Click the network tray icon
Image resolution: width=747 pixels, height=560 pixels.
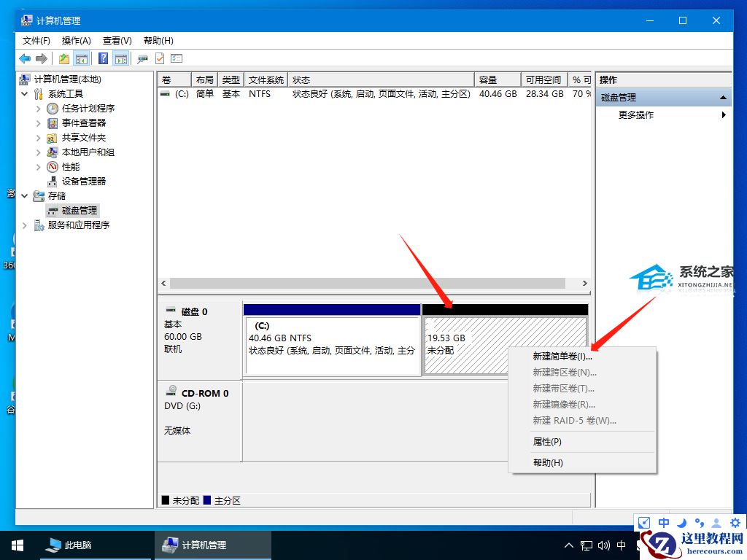point(587,545)
